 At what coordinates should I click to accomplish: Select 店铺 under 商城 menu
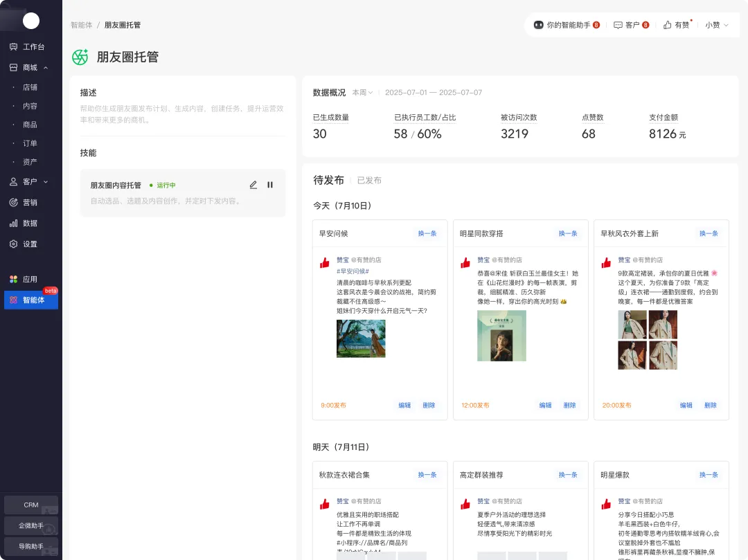pyautogui.click(x=30, y=87)
